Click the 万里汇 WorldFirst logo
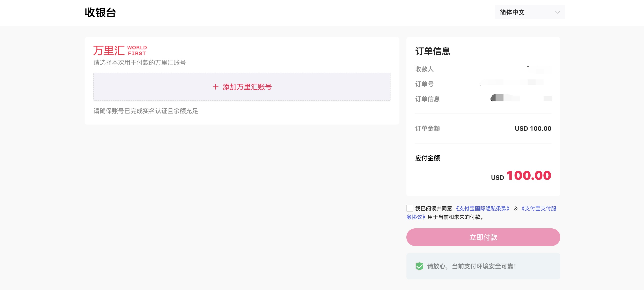 [x=120, y=50]
